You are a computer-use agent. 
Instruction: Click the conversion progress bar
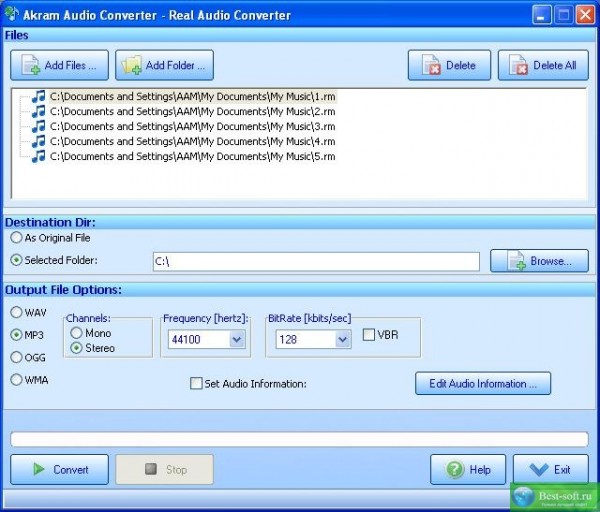[299, 439]
